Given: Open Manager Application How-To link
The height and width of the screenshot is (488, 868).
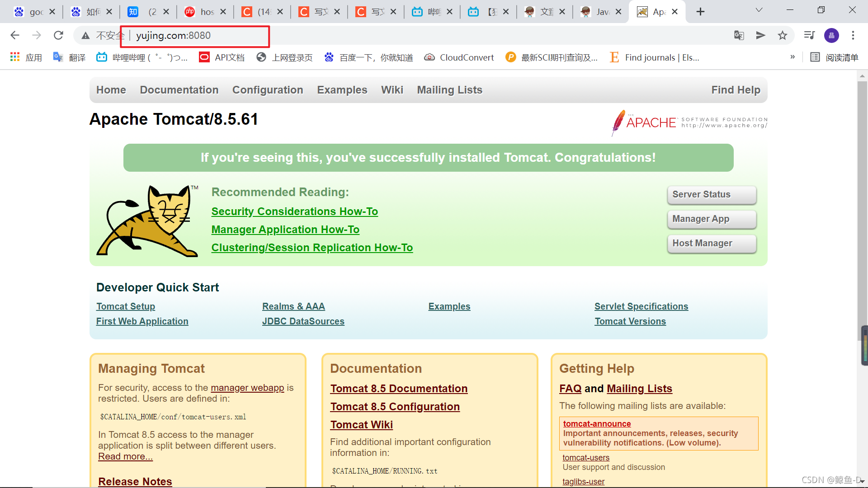Looking at the screenshot, I should 285,230.
